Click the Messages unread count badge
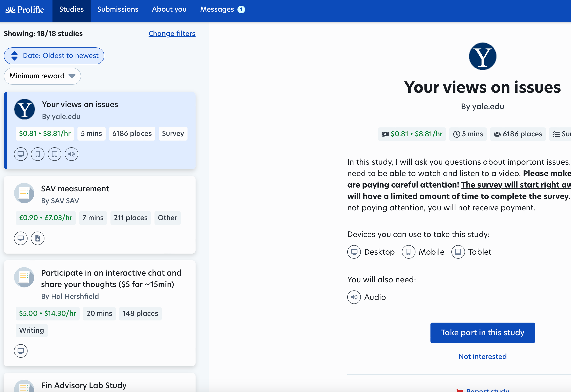The height and width of the screenshot is (392, 571). (x=241, y=9)
